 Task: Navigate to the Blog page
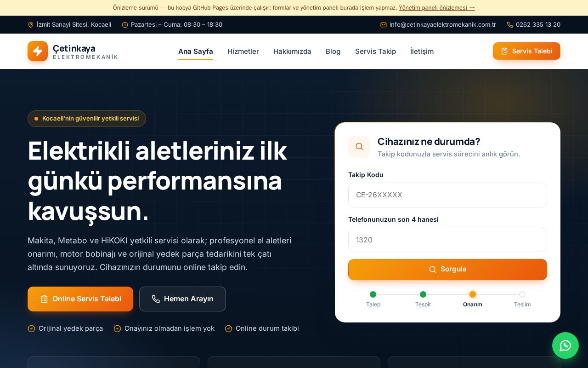pos(333,52)
